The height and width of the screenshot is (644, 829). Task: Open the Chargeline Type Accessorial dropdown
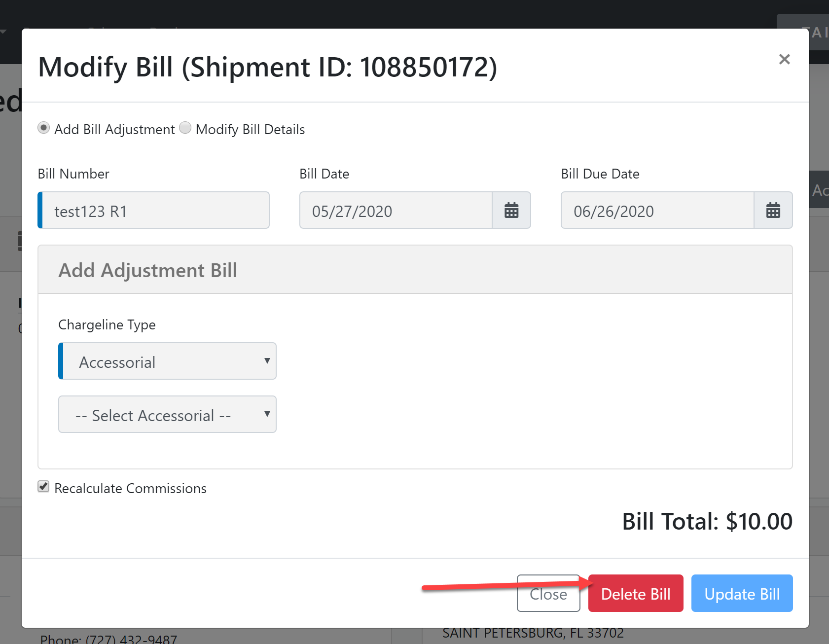[x=167, y=361]
